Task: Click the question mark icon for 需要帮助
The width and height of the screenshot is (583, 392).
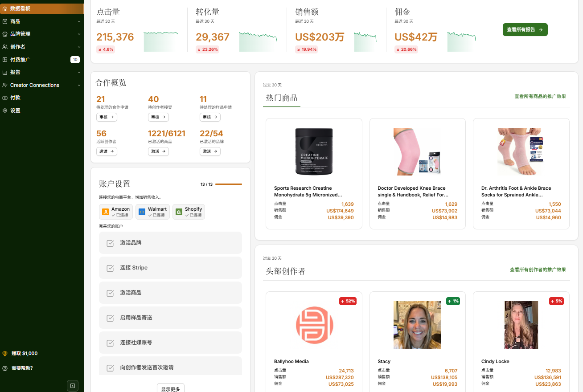Action: [5, 368]
